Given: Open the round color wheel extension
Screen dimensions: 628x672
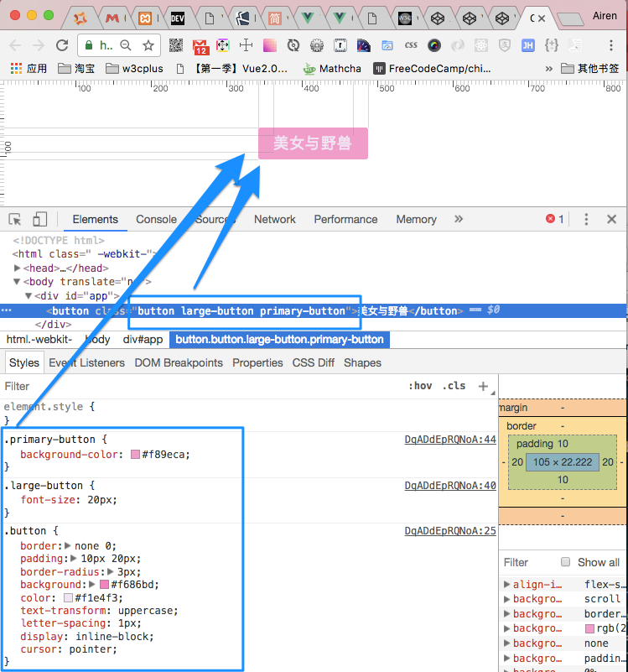Looking at the screenshot, I should tap(434, 45).
